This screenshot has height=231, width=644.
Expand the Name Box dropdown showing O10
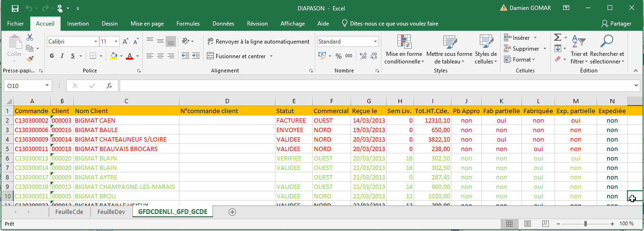click(x=47, y=86)
